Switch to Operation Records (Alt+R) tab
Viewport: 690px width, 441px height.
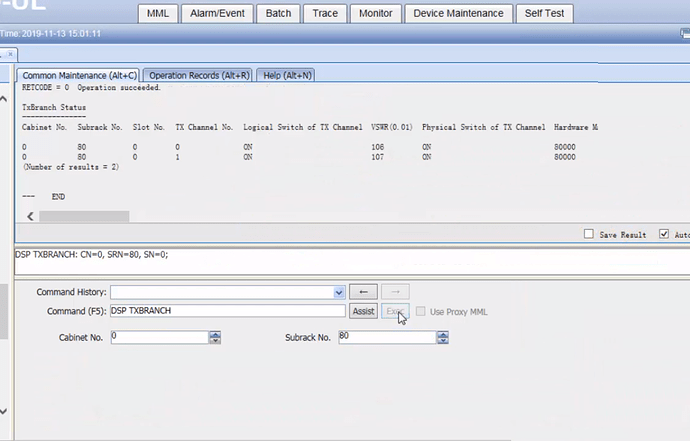tap(199, 75)
